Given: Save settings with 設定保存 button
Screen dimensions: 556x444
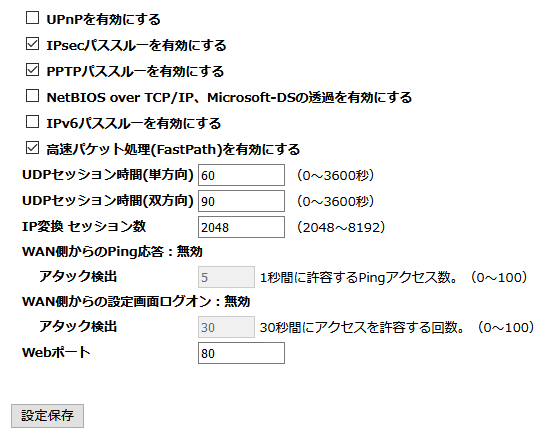Looking at the screenshot, I should [x=48, y=416].
